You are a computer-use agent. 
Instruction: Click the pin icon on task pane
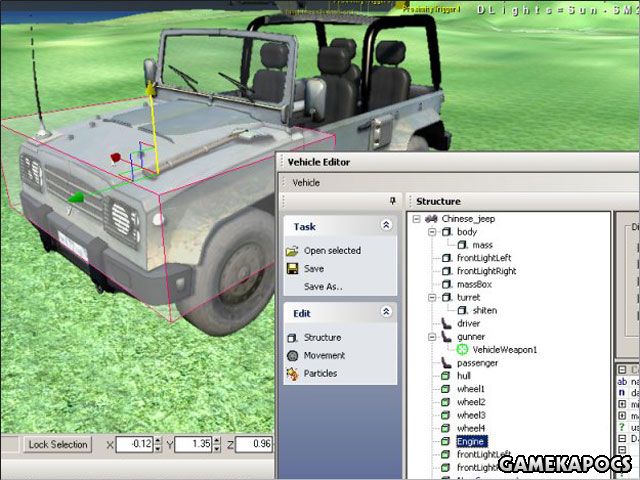point(393,201)
